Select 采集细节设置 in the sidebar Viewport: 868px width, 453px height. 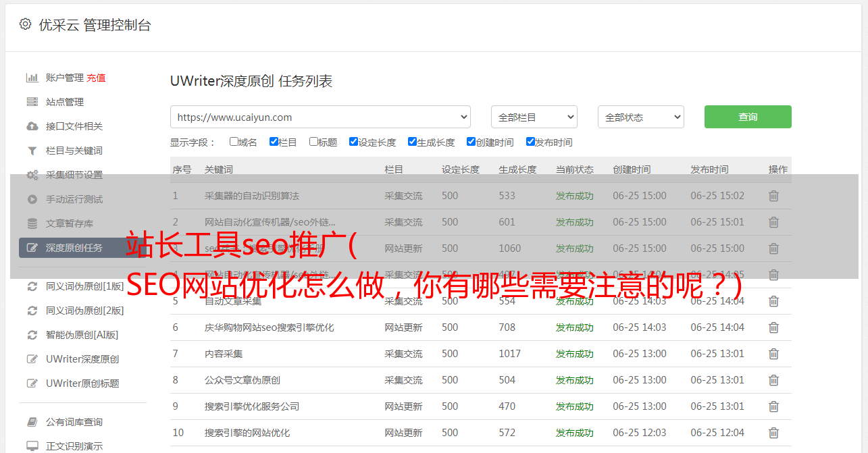click(x=74, y=175)
